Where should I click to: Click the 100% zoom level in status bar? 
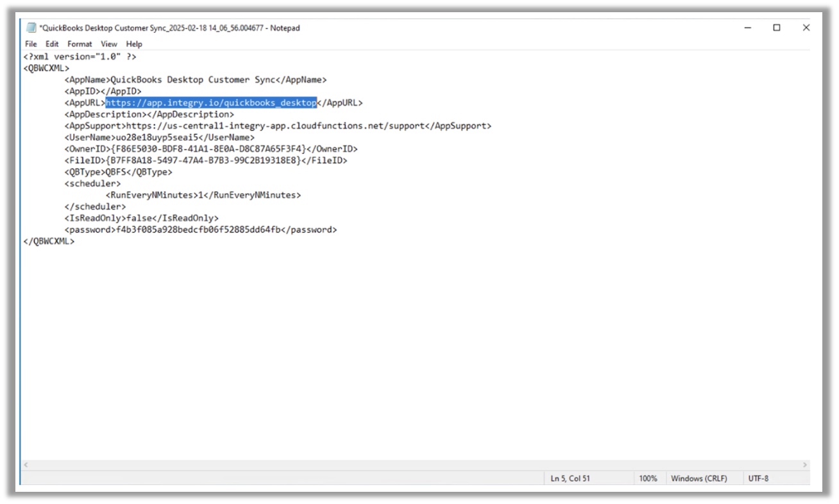click(x=648, y=478)
